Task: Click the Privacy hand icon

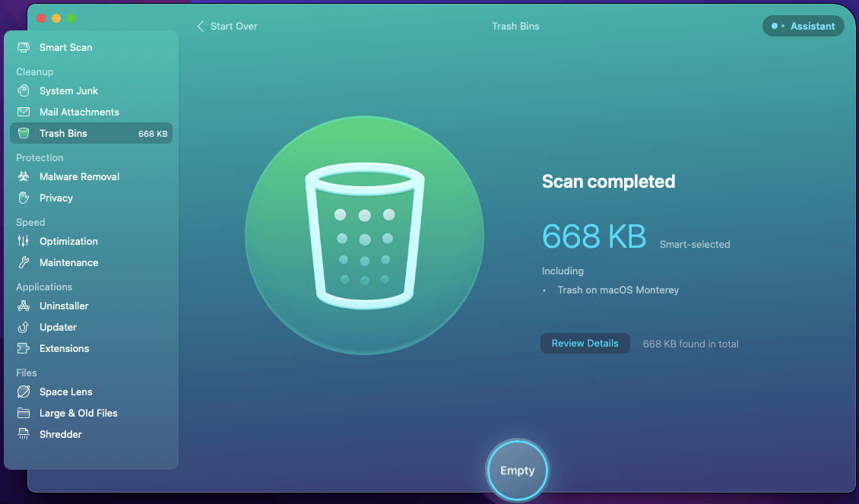Action: [x=24, y=198]
